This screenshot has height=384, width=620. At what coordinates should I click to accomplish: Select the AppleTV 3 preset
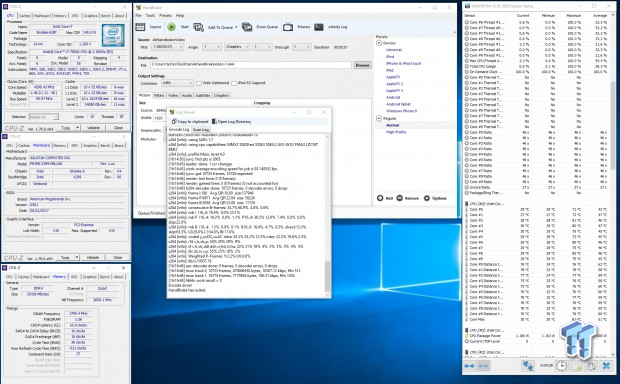394,91
